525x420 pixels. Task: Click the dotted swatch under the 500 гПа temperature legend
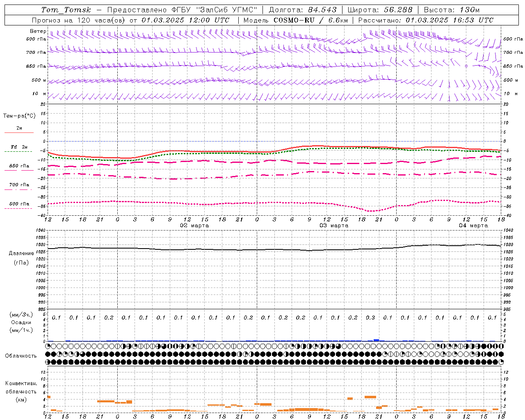[x=18, y=208]
